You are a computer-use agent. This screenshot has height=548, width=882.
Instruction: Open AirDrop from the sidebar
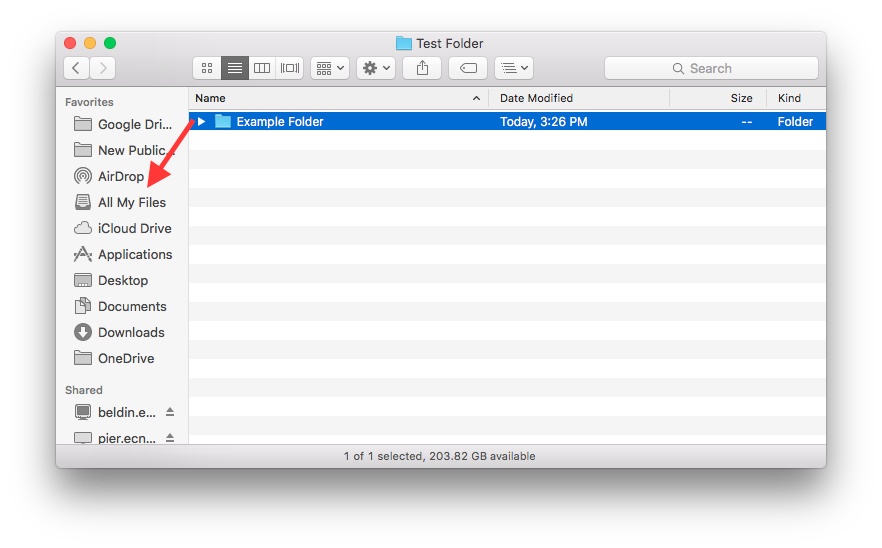[120, 176]
